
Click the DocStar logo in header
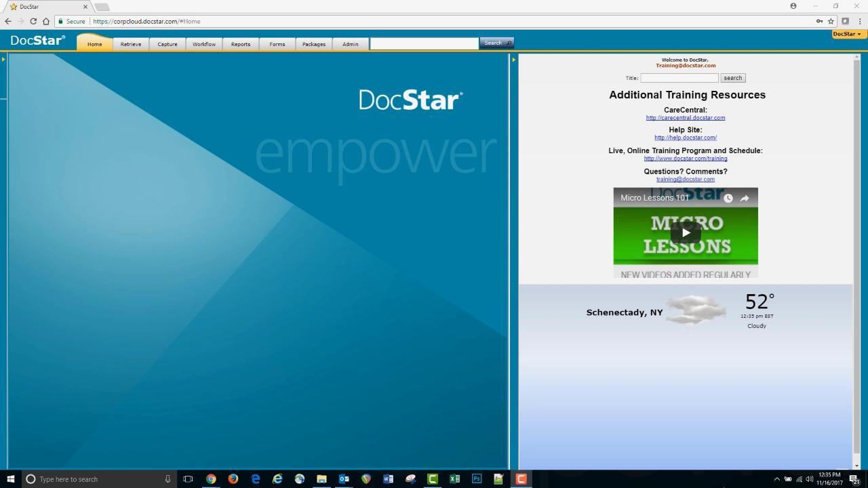(38, 40)
